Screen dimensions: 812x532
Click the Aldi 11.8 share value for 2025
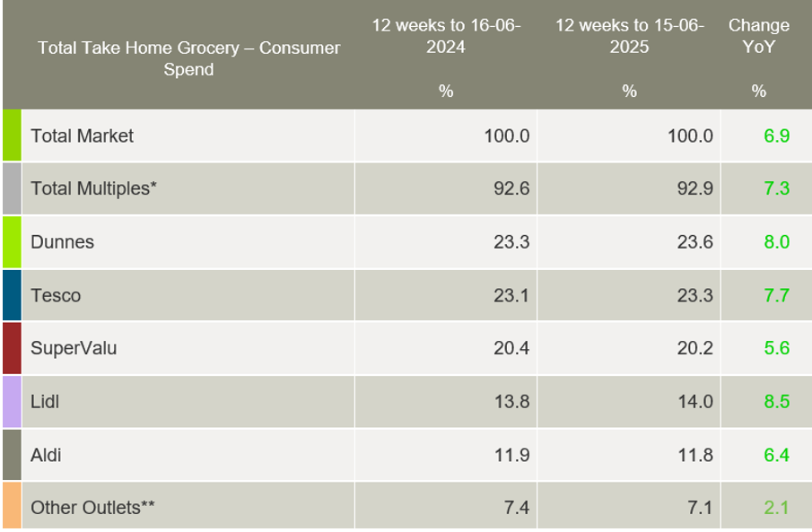[x=695, y=455]
